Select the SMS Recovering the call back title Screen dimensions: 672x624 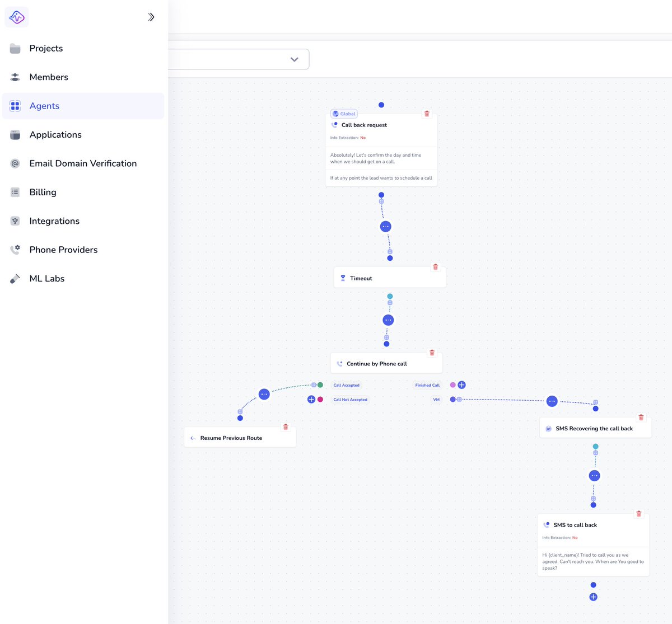coord(594,429)
